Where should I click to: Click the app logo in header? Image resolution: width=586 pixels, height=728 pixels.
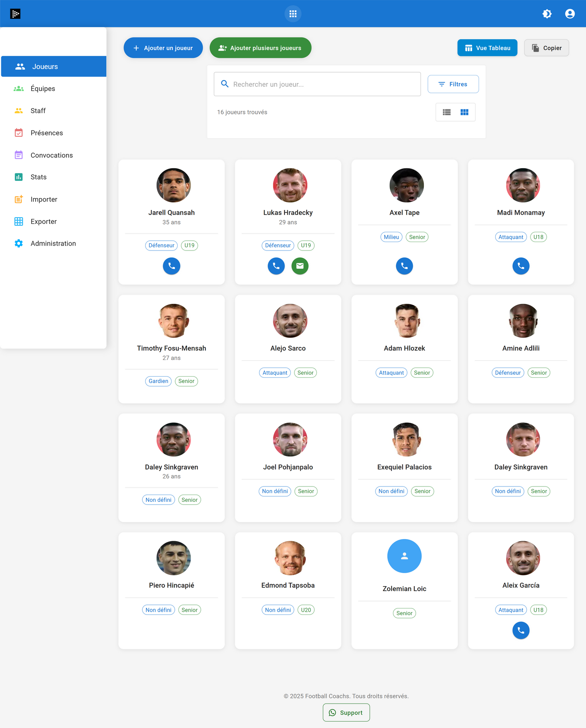tap(15, 14)
